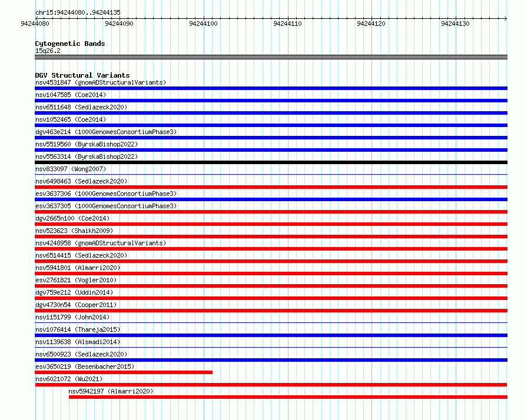Click ruler position 94244110
Viewport: 524px width, 420px height.
pos(287,24)
